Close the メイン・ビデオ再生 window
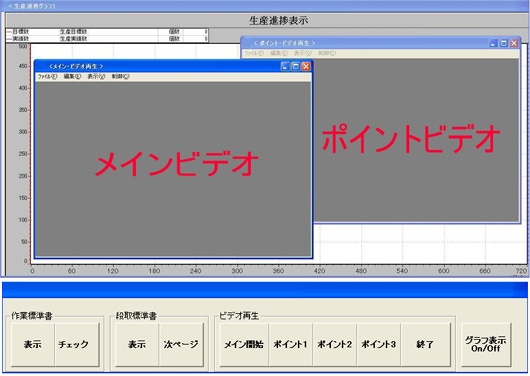 (x=306, y=66)
